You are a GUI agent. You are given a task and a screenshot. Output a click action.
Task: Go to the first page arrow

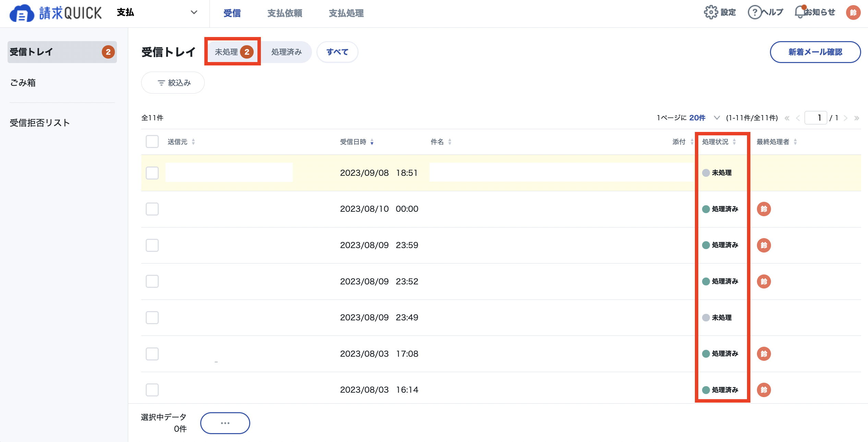(787, 118)
